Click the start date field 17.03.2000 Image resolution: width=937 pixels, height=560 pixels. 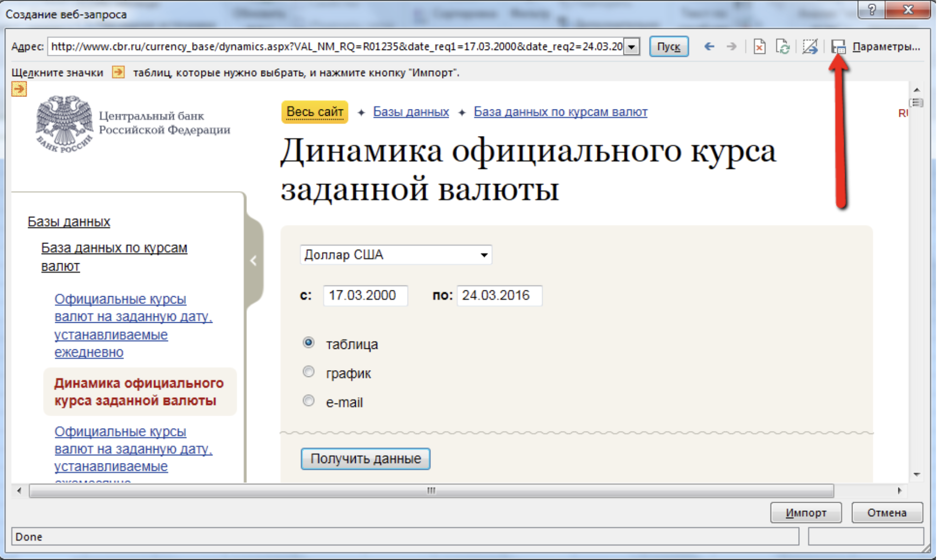click(365, 296)
